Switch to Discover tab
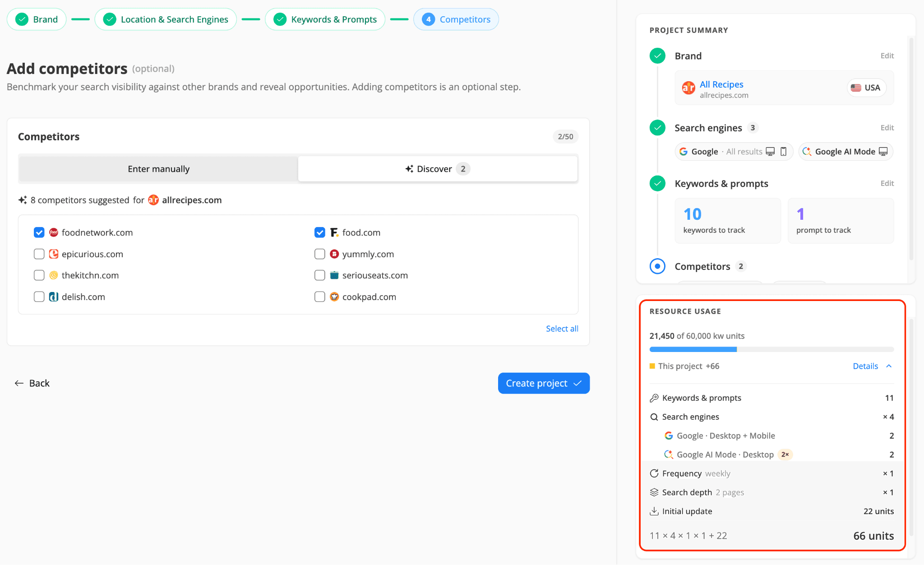The height and width of the screenshot is (565, 924). tap(438, 169)
